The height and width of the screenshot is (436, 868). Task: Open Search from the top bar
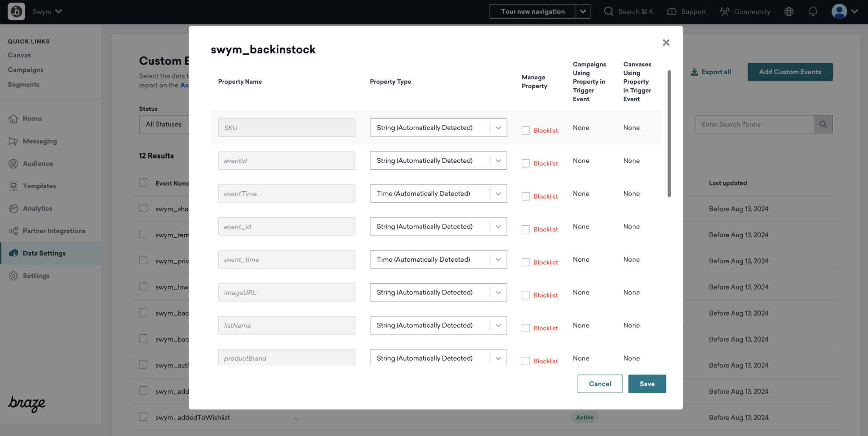tap(628, 11)
